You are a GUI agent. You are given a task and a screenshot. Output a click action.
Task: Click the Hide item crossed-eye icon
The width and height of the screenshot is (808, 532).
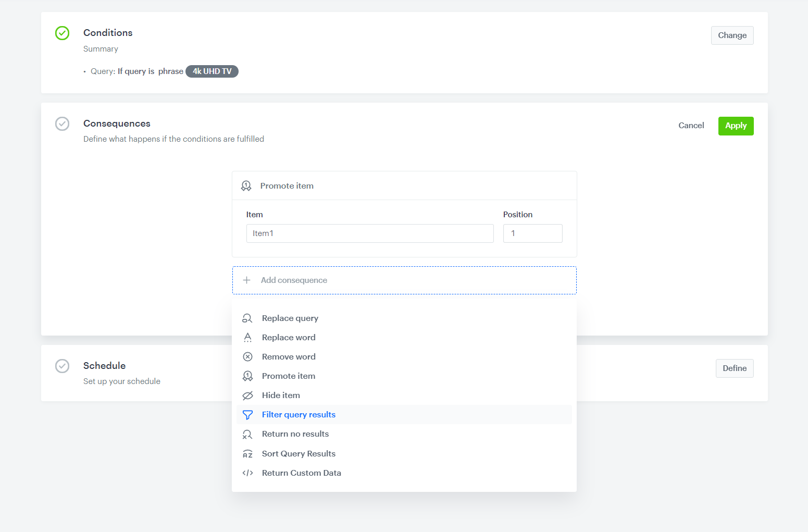[247, 395]
